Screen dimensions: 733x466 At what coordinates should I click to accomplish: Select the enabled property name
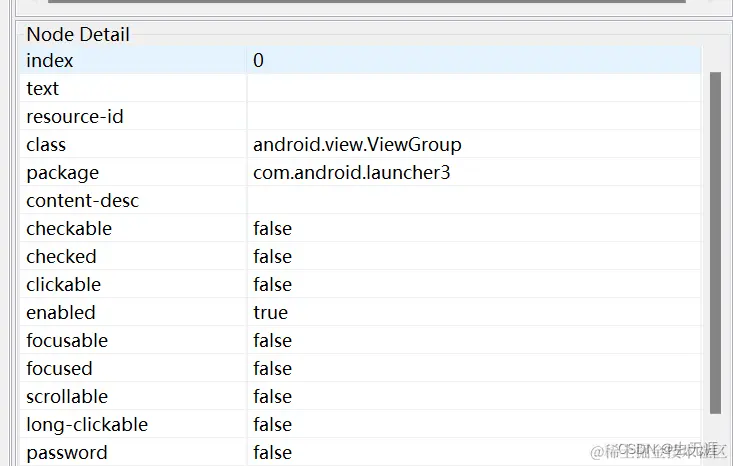click(61, 313)
